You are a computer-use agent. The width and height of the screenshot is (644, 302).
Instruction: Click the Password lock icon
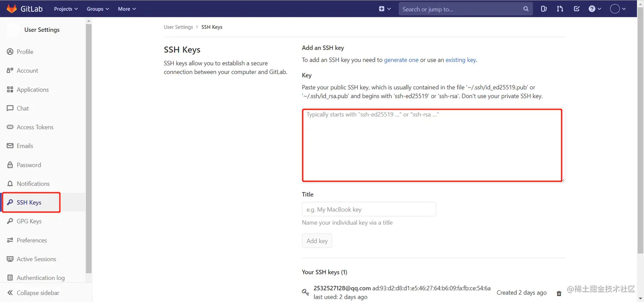(x=10, y=165)
